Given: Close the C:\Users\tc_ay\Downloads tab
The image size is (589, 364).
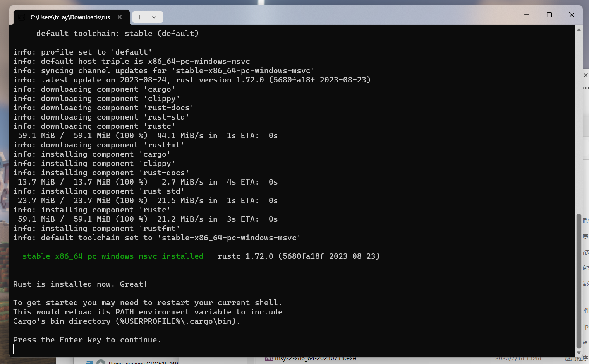Looking at the screenshot, I should point(120,17).
